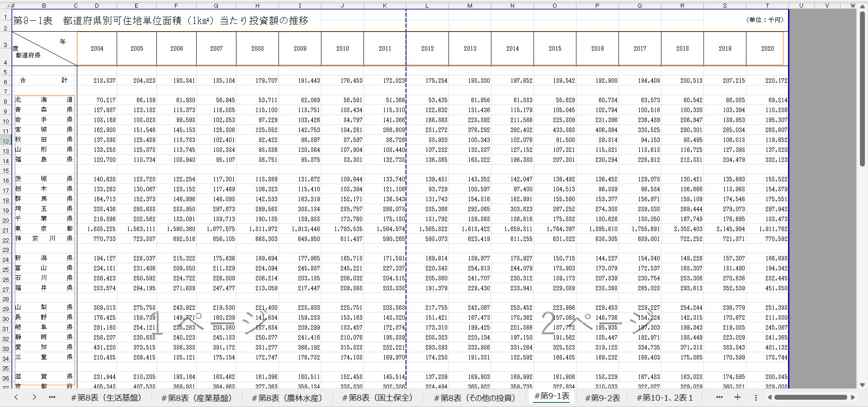Click the next sheet navigation arrow

point(34,397)
